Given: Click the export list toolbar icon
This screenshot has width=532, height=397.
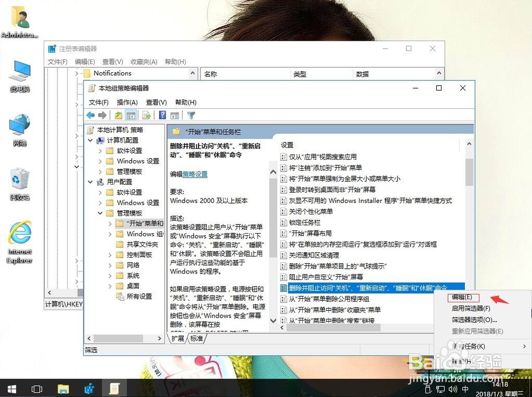Looking at the screenshot, I should click(146, 114).
